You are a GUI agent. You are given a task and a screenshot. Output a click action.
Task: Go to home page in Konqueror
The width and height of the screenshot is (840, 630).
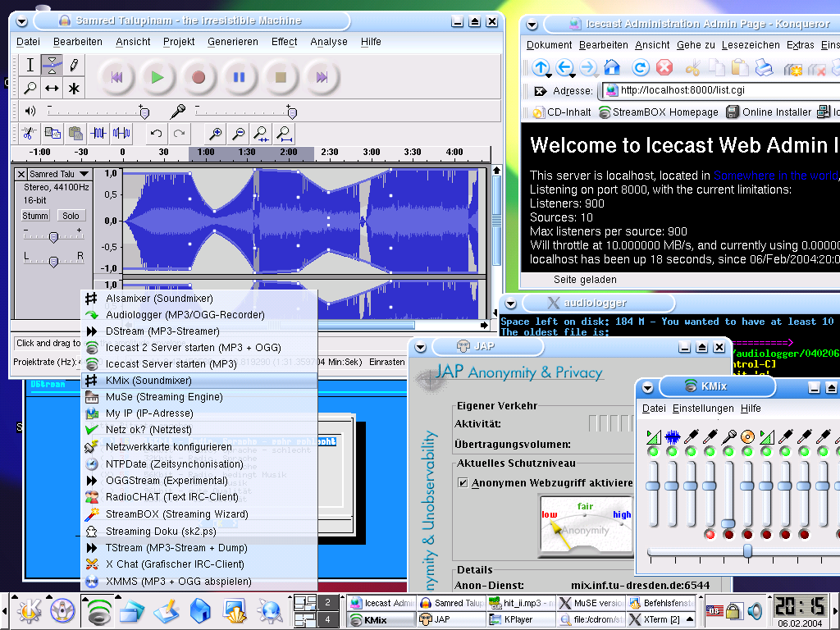(612, 67)
